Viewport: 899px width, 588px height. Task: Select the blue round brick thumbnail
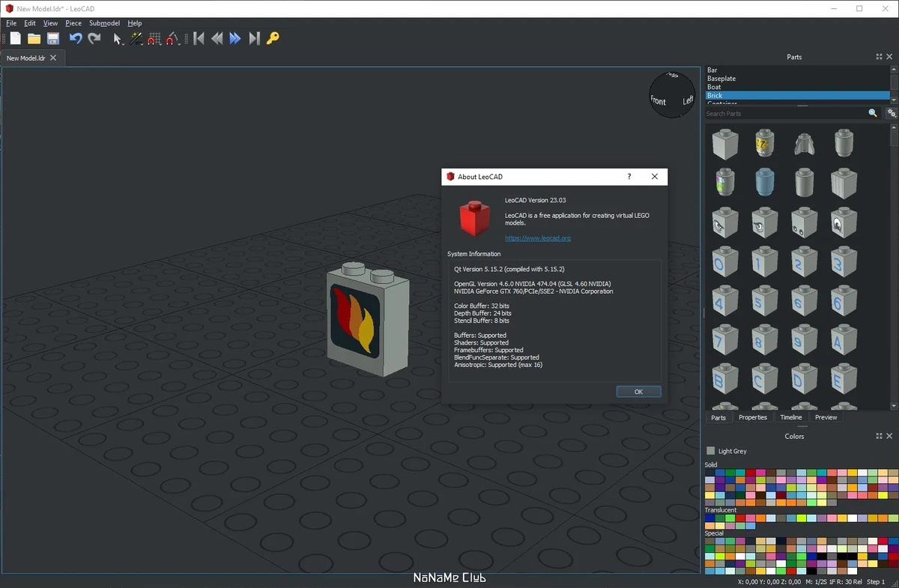click(764, 182)
